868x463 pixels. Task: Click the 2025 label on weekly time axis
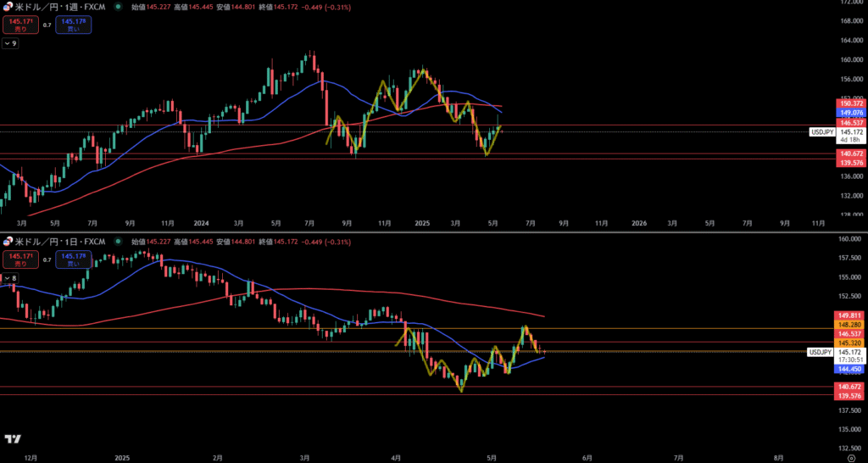point(422,223)
